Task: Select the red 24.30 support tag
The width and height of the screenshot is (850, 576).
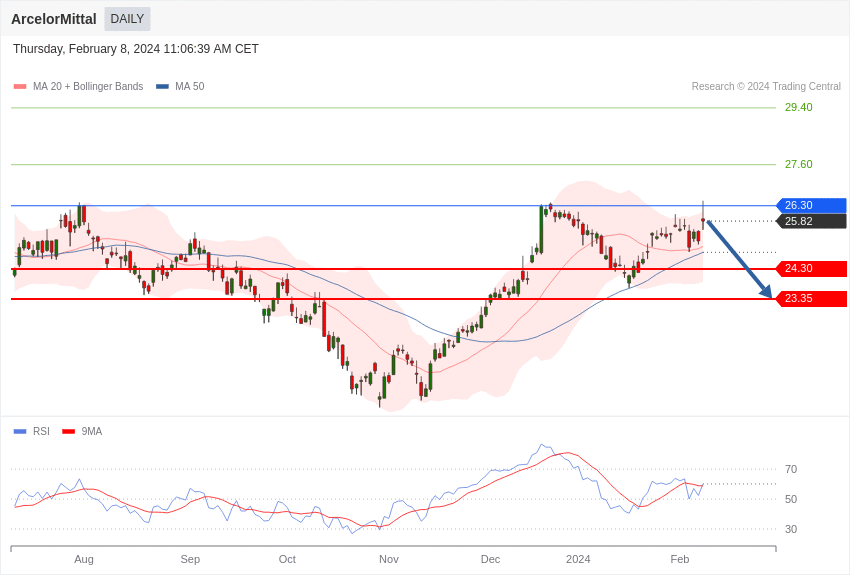Action: [x=811, y=268]
